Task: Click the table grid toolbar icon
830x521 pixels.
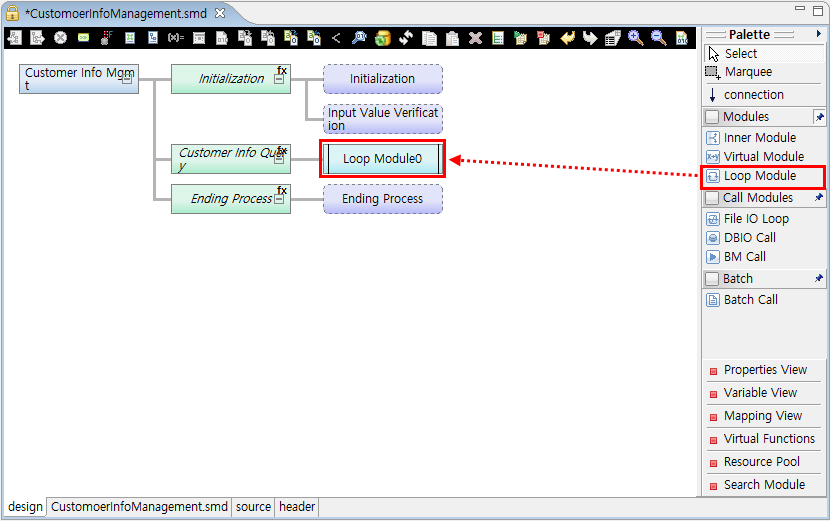Action: click(x=613, y=38)
